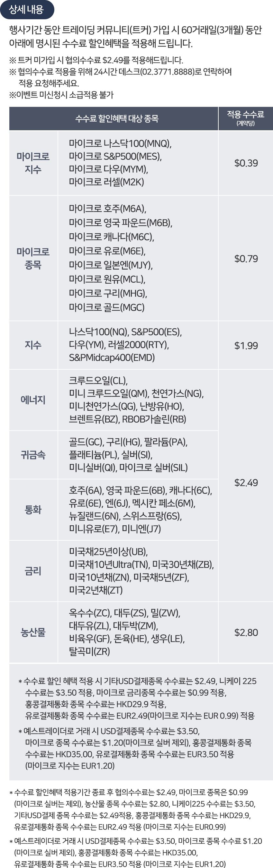Click the 금리 category cell
The height and width of the screenshot is (868, 273).
click(33, 571)
